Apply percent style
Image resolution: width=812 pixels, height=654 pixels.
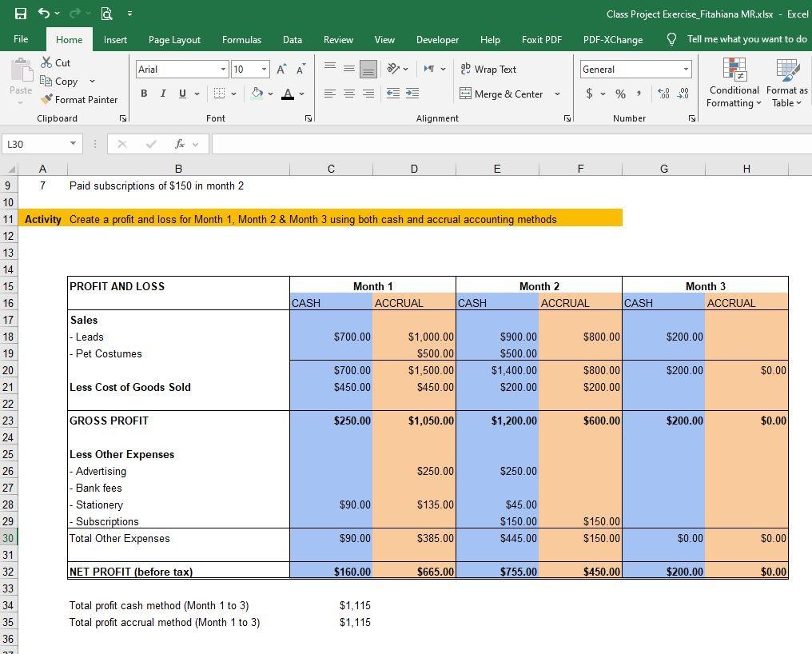[620, 94]
